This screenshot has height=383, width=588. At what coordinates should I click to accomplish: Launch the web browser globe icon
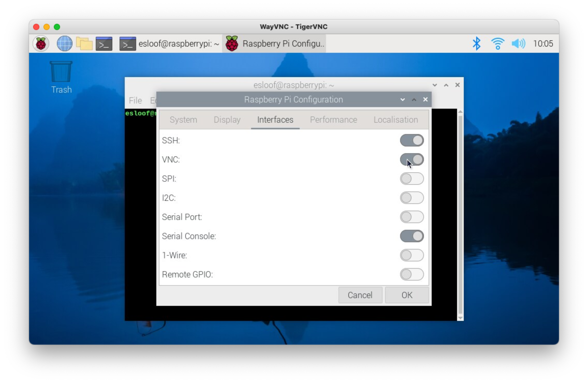(64, 43)
